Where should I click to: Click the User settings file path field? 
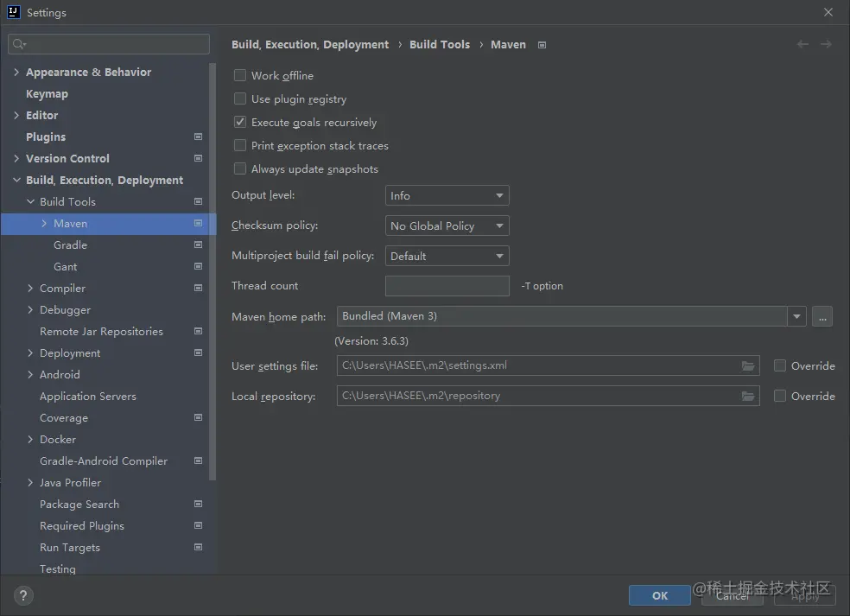pyautogui.click(x=548, y=366)
